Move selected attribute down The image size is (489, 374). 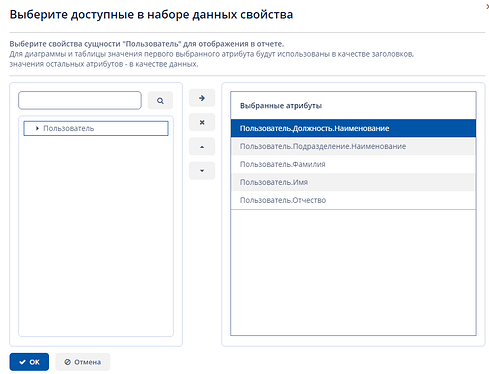202,171
